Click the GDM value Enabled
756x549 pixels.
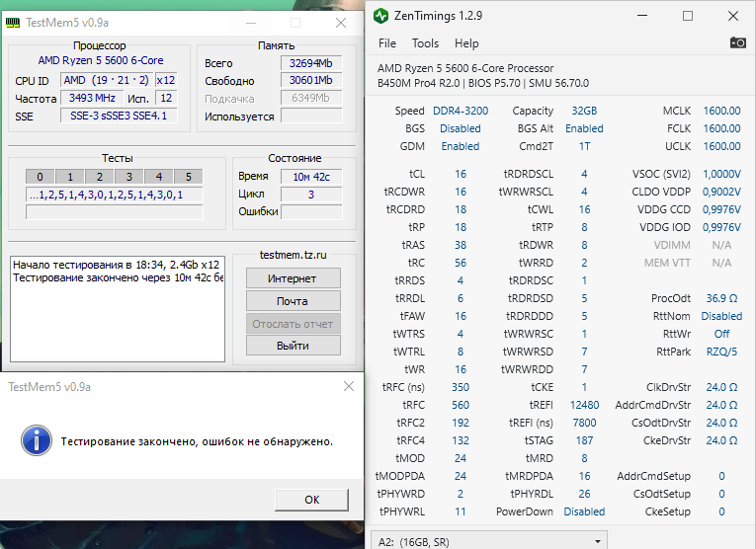point(461,146)
